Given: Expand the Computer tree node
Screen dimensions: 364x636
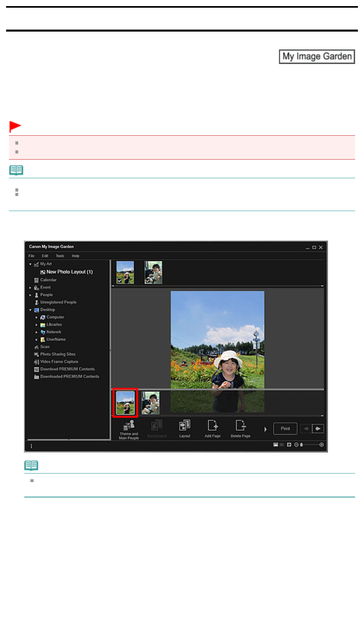Looking at the screenshot, I should pyautogui.click(x=36, y=318).
